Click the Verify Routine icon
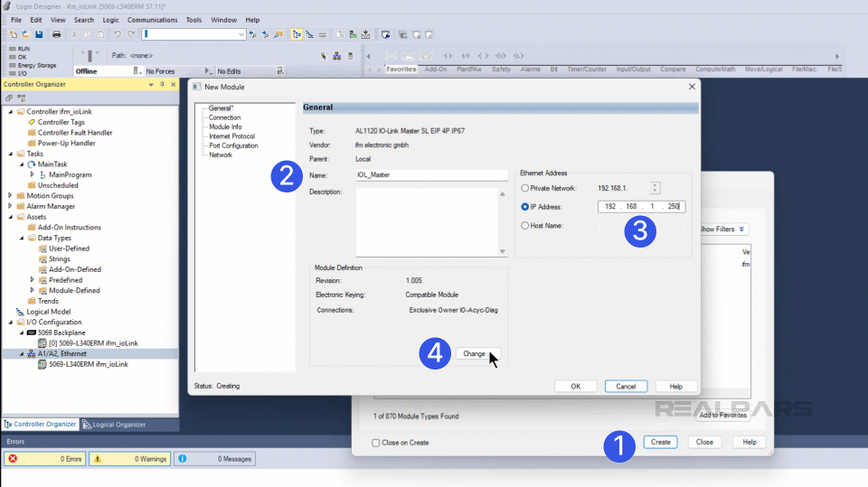This screenshot has width=868, height=487. [x=340, y=34]
